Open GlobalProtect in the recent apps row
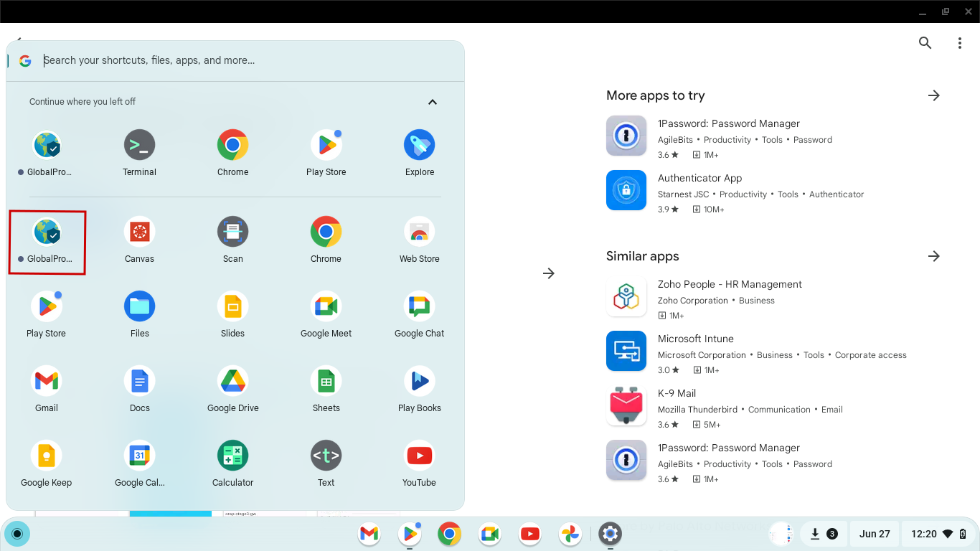Screen dimensions: 980x551 click(x=47, y=154)
